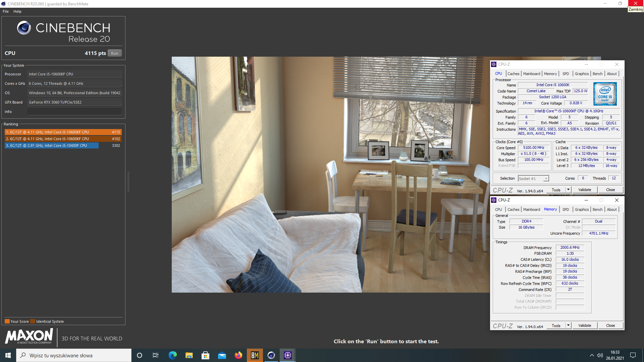
Task: Click Tools button in upper CPU-Z
Action: pyautogui.click(x=556, y=190)
